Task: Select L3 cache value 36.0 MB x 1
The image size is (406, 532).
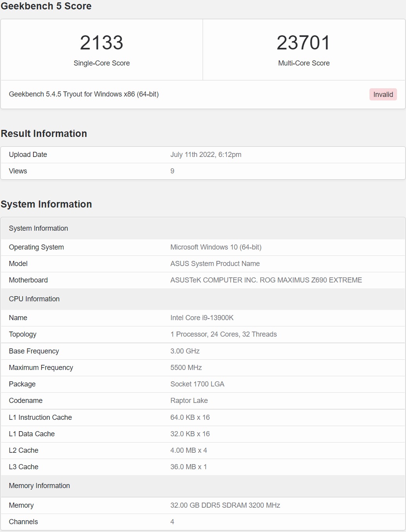Action: coord(188,467)
